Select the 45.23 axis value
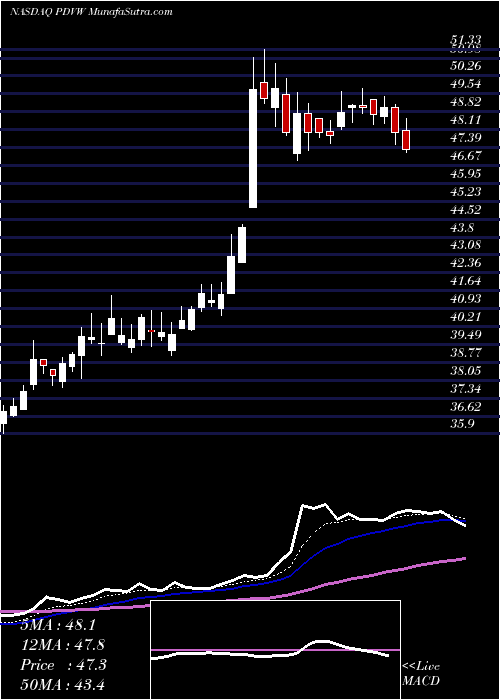 pyautogui.click(x=467, y=192)
